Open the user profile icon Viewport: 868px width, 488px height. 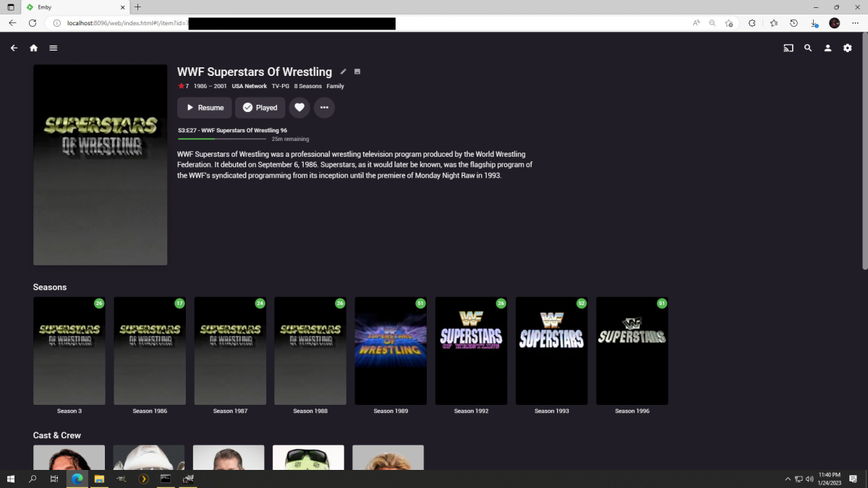(x=827, y=48)
